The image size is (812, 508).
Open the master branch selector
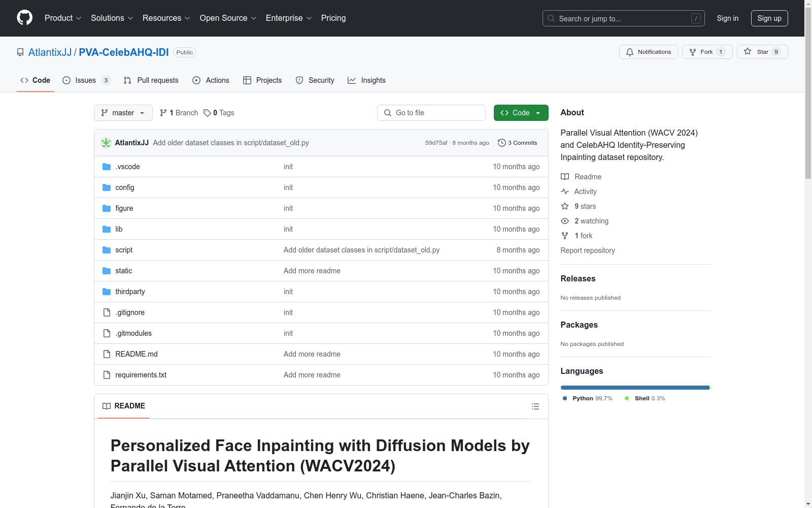click(x=123, y=113)
